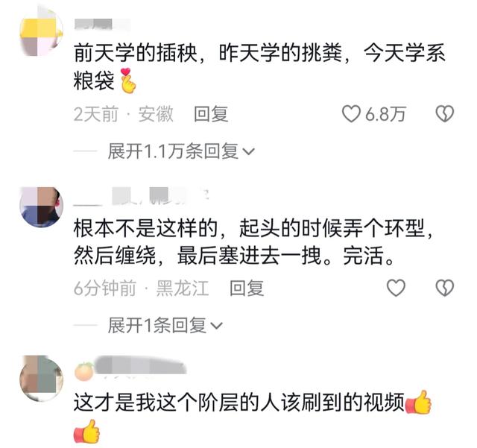
Task: Expand the 1 reply
Action: (x=165, y=325)
